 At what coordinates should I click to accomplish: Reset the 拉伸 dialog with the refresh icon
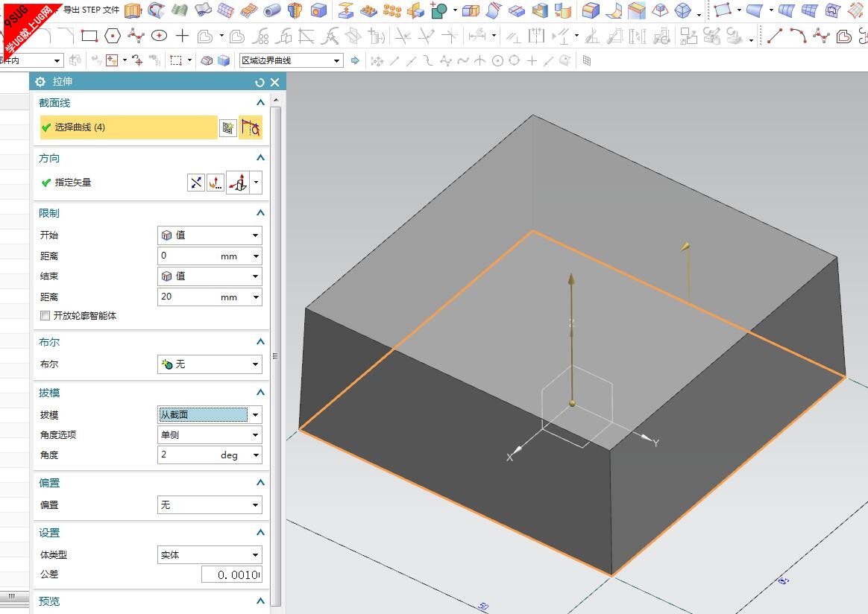[259, 83]
